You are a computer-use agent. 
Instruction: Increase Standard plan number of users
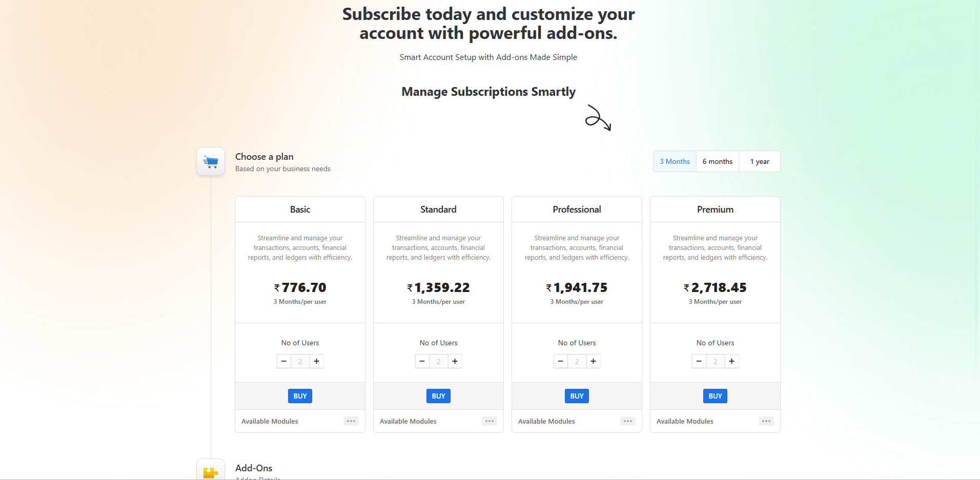tap(455, 361)
